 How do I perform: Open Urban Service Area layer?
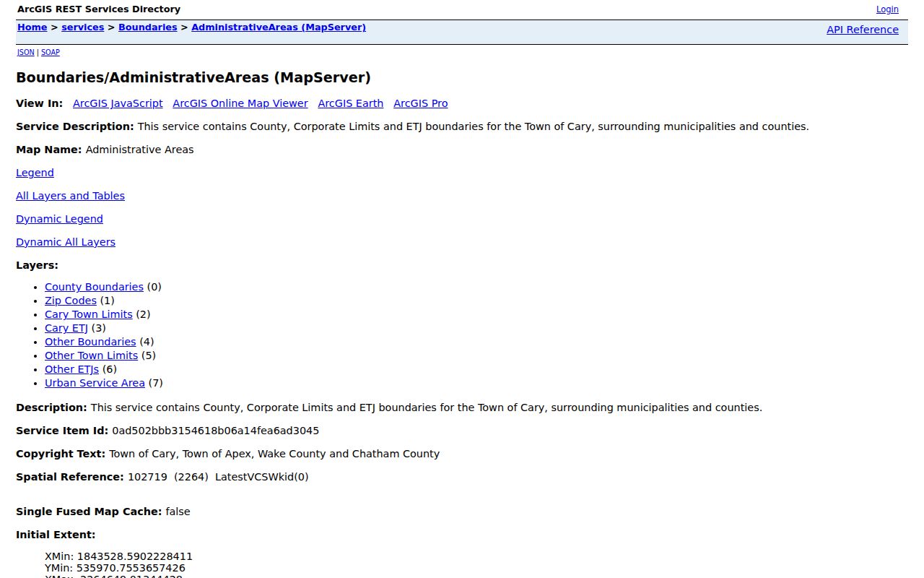point(95,383)
